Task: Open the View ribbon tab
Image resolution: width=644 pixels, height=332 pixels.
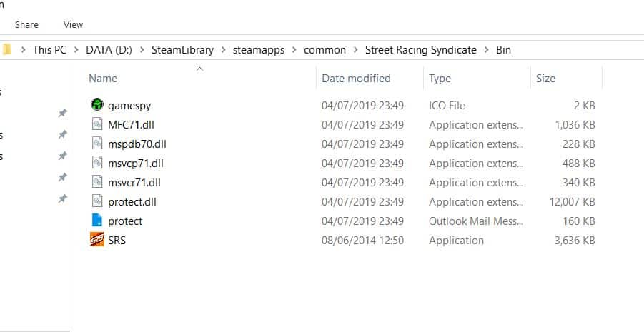Action: (x=73, y=24)
